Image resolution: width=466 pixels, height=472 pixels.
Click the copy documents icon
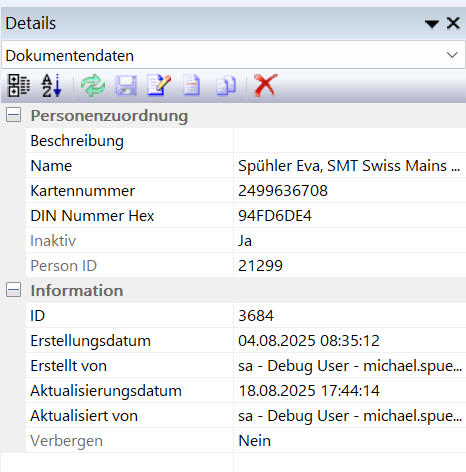point(226,86)
